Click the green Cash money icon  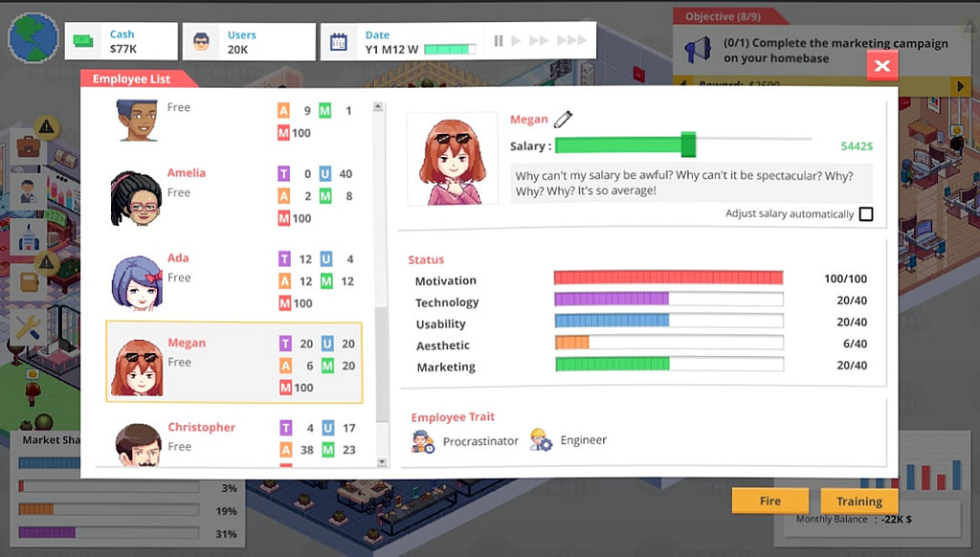point(82,41)
